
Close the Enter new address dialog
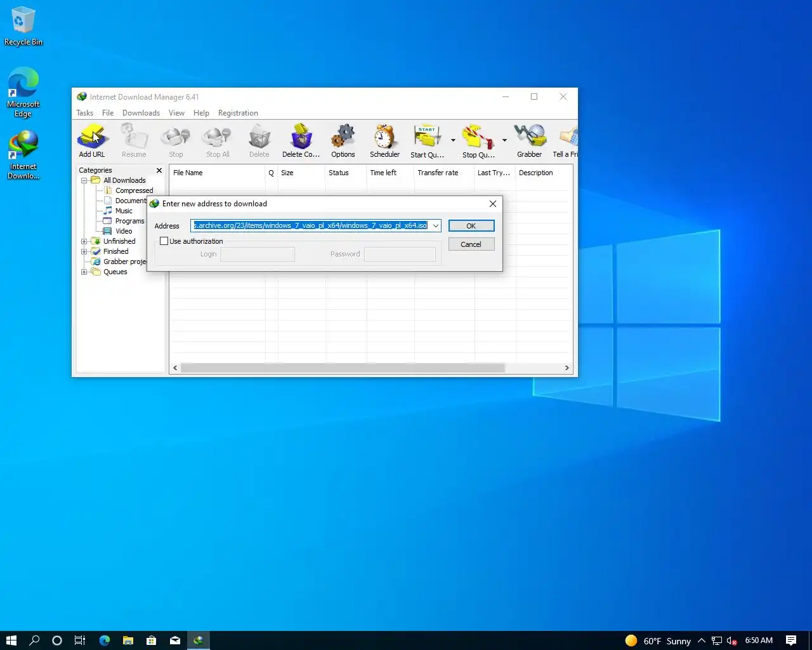(x=493, y=204)
